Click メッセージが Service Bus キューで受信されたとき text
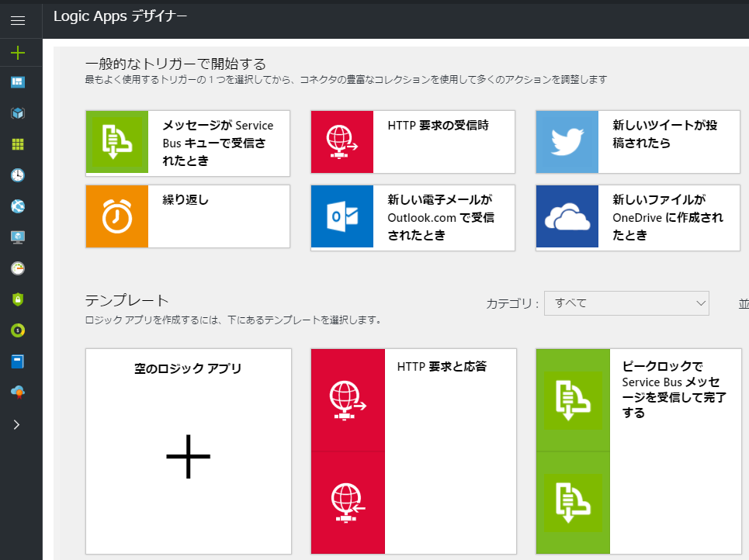The image size is (749, 560). (218, 143)
